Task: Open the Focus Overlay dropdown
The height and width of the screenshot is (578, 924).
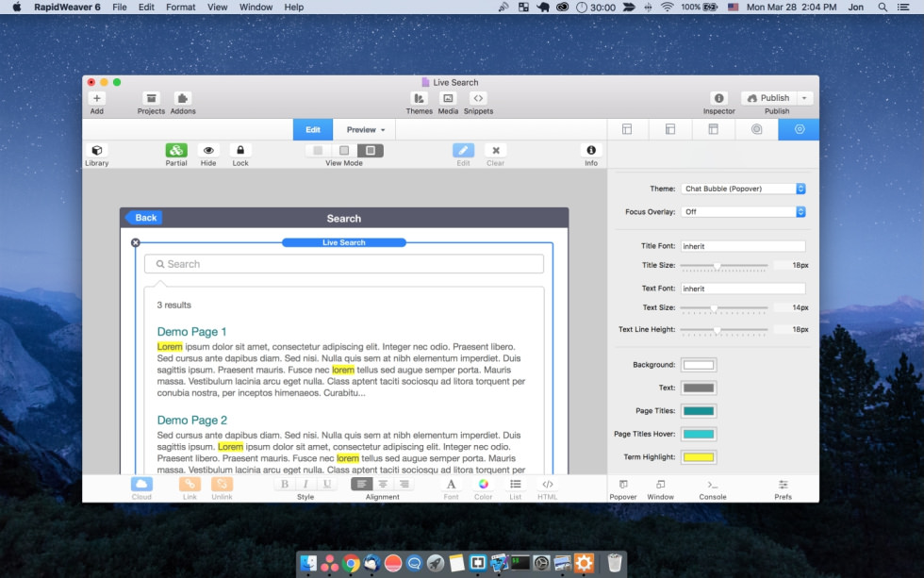Action: point(743,211)
